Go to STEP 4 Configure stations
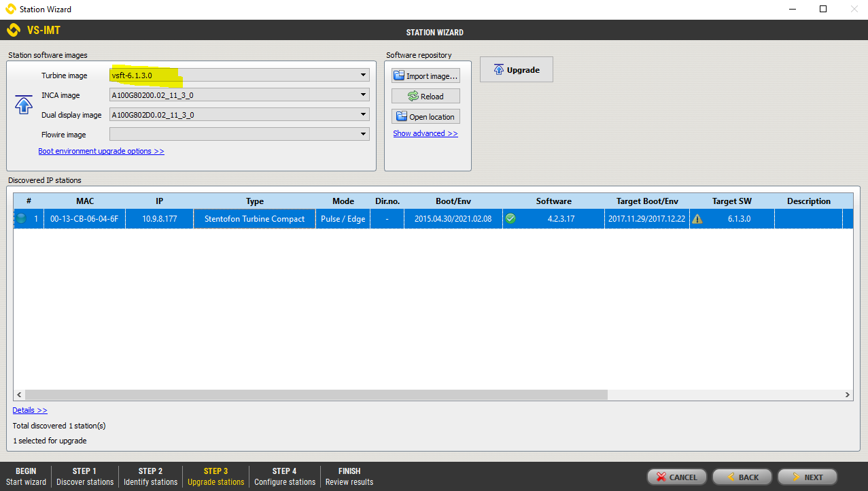 pos(285,476)
